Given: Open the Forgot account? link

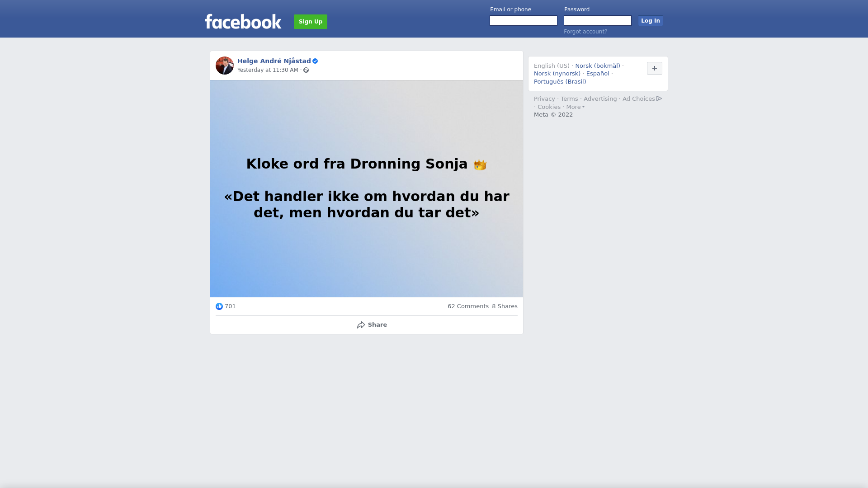Looking at the screenshot, I should (x=585, y=32).
